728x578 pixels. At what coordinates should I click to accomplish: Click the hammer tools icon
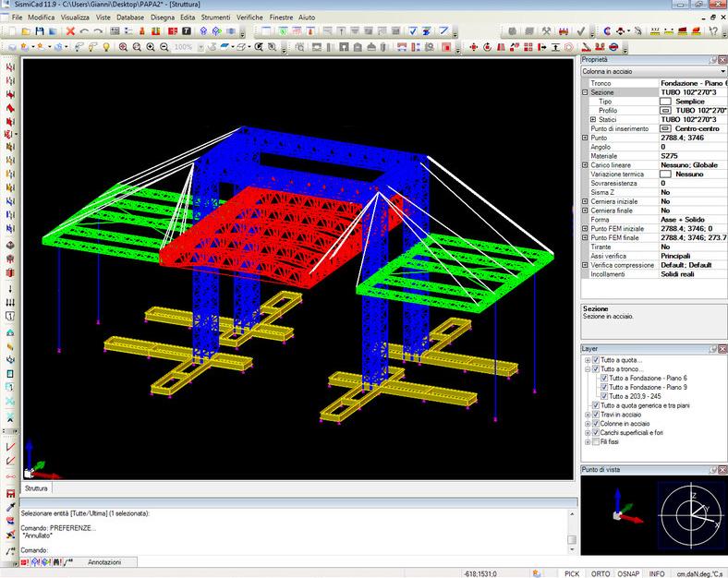[x=547, y=31]
